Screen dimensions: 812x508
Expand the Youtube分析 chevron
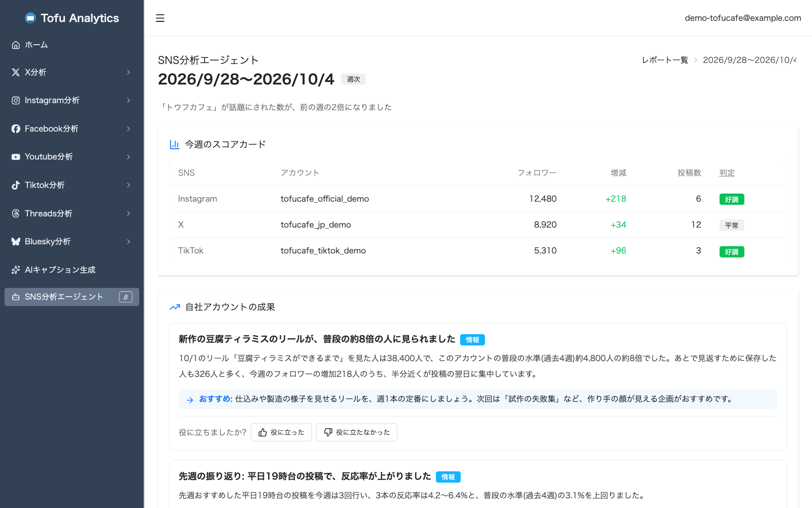tap(128, 157)
